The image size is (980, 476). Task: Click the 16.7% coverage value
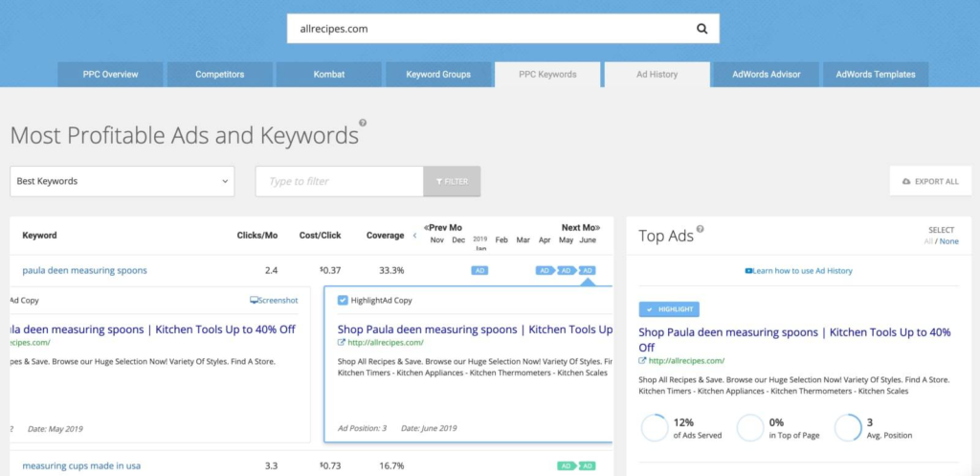pos(391,466)
